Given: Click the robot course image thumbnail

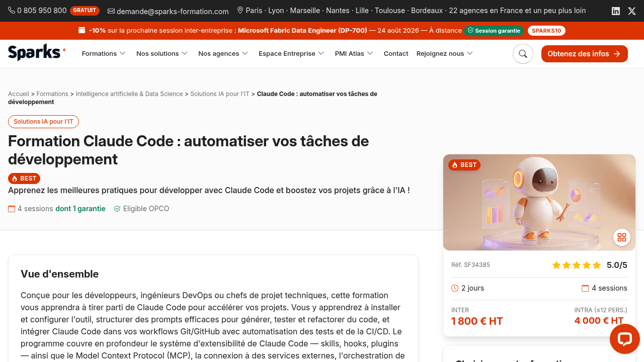Looking at the screenshot, I should click(539, 202).
